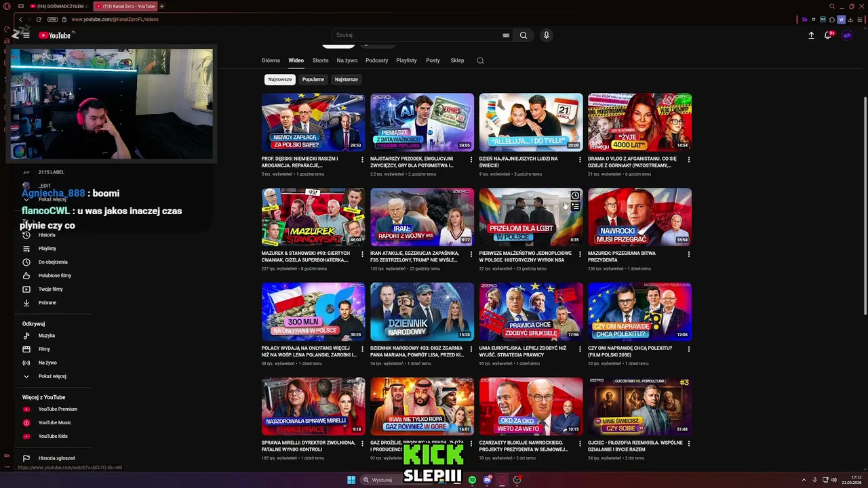Go to the YouTube home logo
The width and height of the screenshot is (868, 488).
click(x=56, y=35)
